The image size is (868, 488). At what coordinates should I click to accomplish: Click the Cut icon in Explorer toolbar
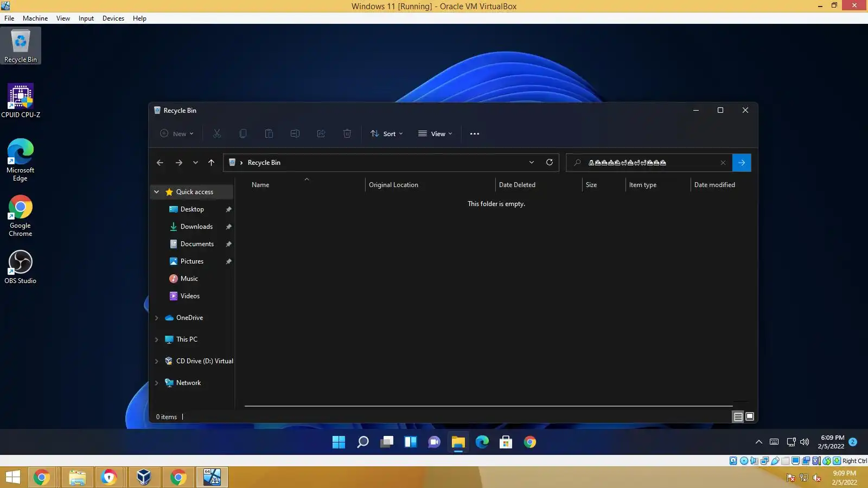tap(217, 133)
